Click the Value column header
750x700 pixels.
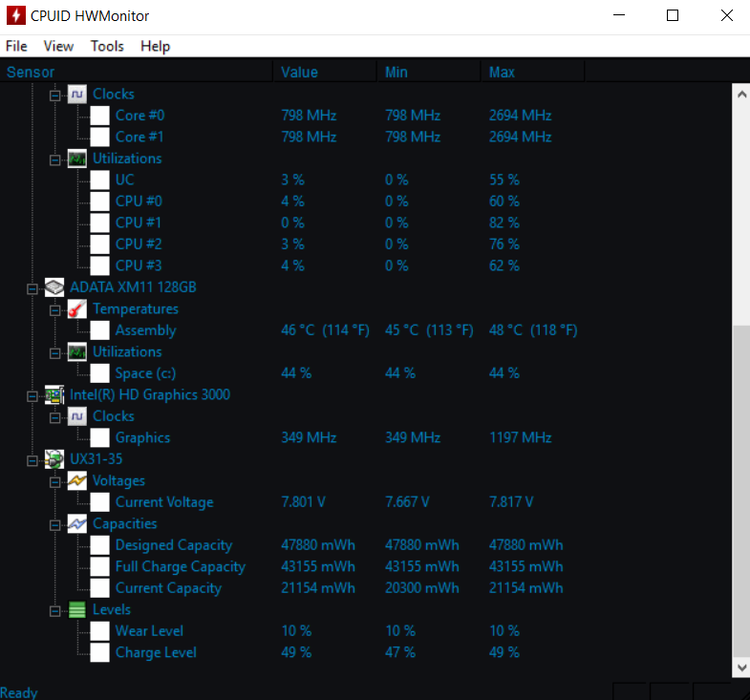tap(325, 73)
